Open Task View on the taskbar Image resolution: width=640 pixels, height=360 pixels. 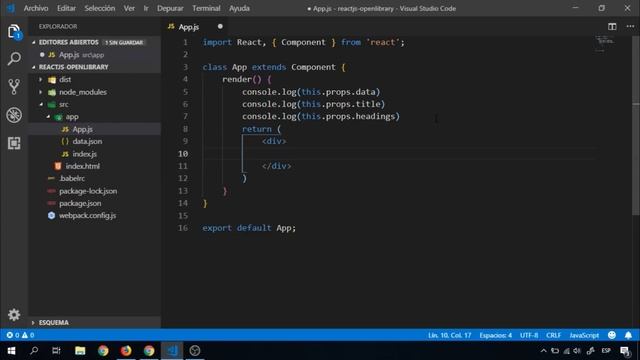[x=56, y=351]
